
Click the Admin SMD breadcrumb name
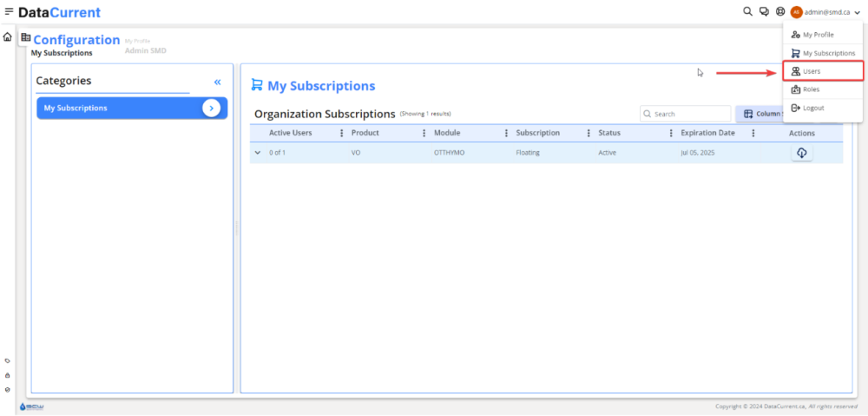[x=146, y=50]
